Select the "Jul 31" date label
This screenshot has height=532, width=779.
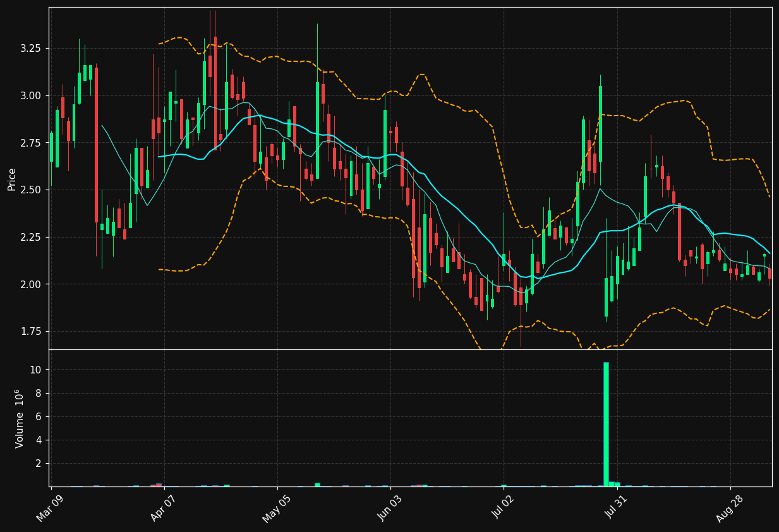(615, 507)
